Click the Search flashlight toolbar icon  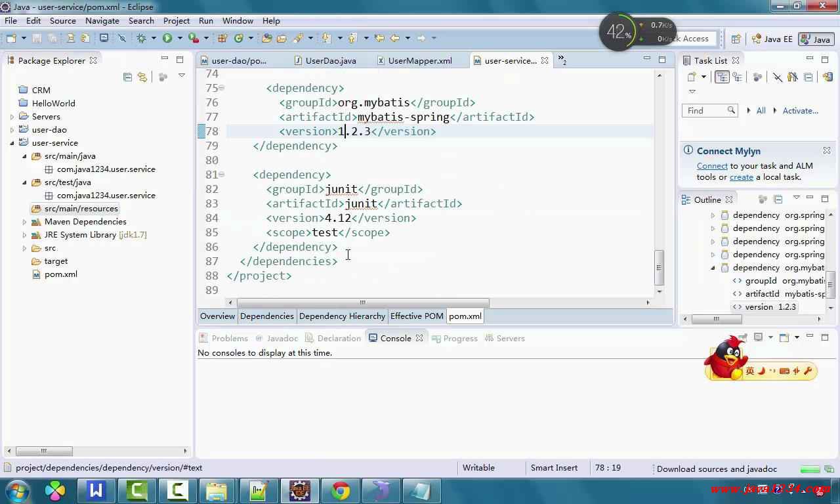(298, 38)
